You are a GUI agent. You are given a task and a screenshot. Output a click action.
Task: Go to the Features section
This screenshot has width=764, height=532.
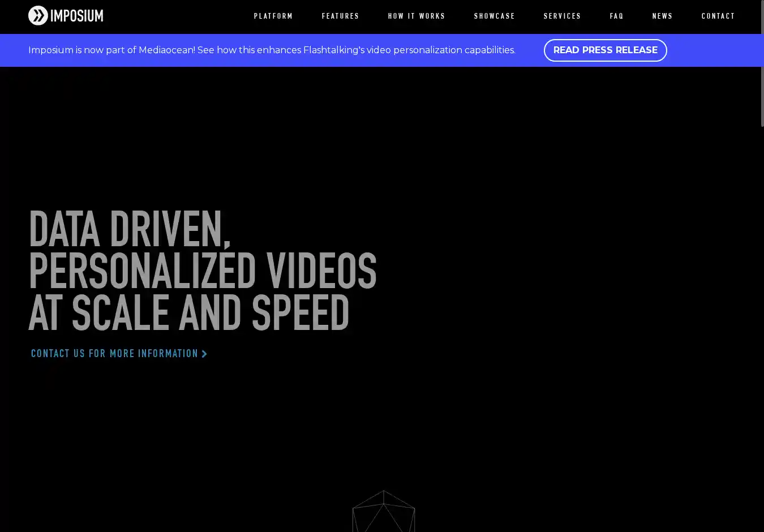[340, 16]
